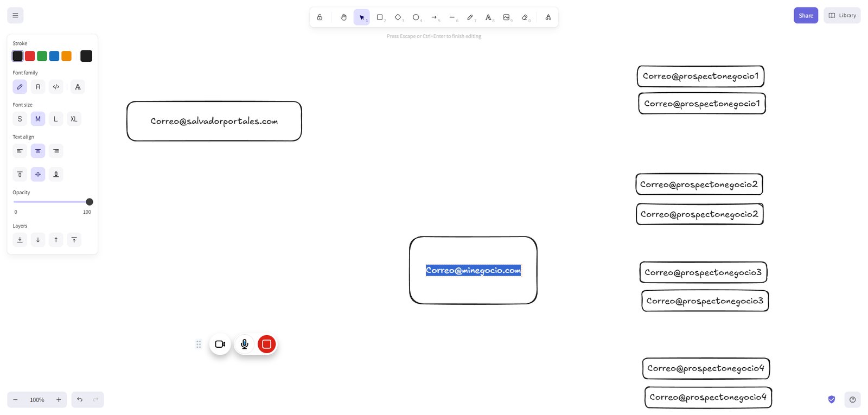Set font size to S

(20, 119)
